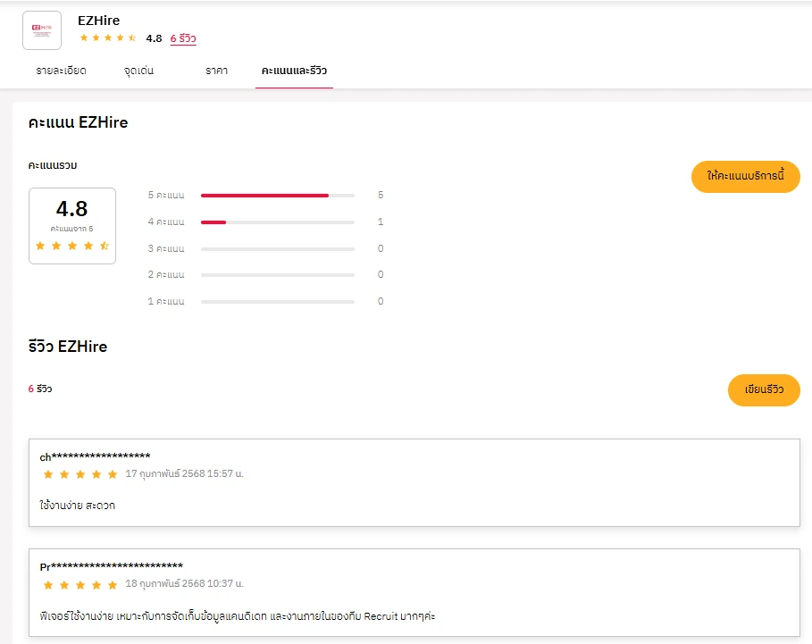Click the header star rating icons

pyautogui.click(x=108, y=38)
